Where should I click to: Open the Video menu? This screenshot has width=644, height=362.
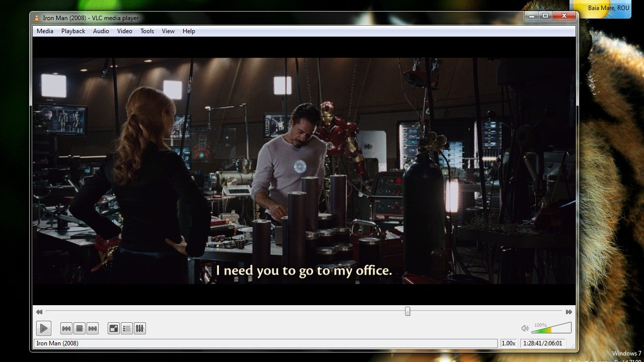click(124, 31)
